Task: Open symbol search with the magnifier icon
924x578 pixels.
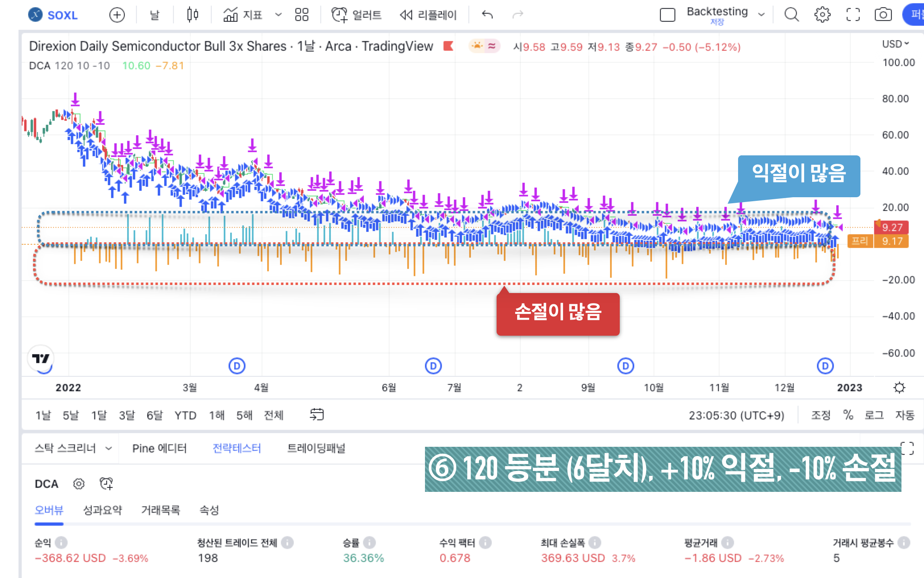Action: pos(792,15)
